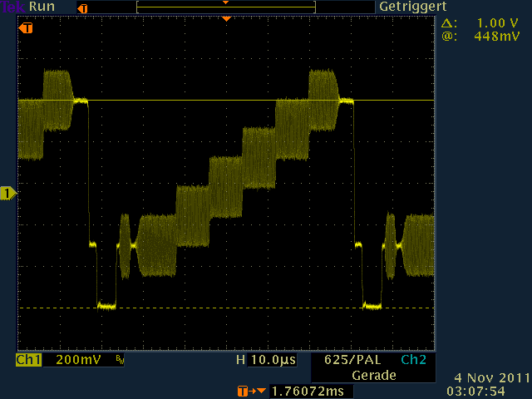The width and height of the screenshot is (532, 399).
Task: Open the Gerade field selection setting
Action: point(373,375)
